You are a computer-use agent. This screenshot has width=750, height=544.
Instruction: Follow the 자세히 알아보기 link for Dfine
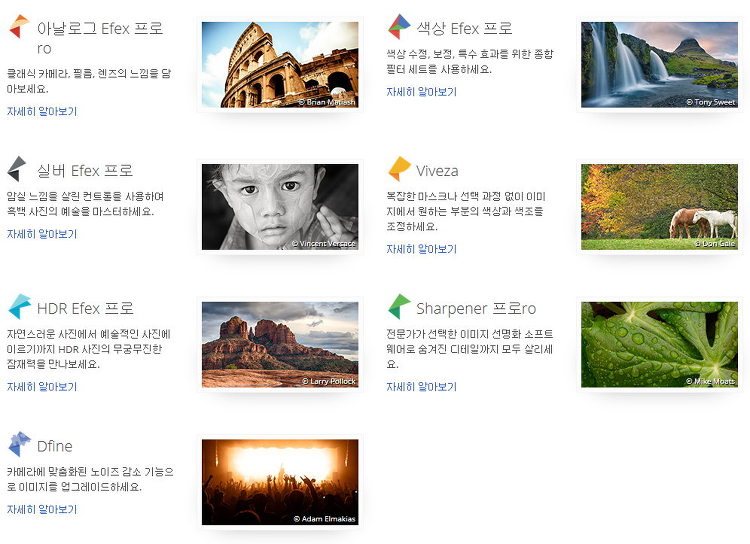point(42,509)
